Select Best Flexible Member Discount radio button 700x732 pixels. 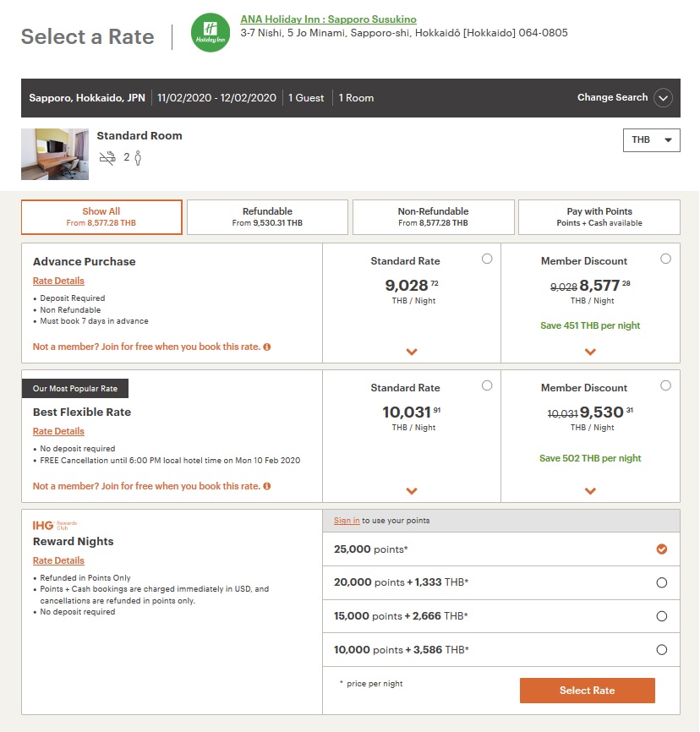click(665, 385)
